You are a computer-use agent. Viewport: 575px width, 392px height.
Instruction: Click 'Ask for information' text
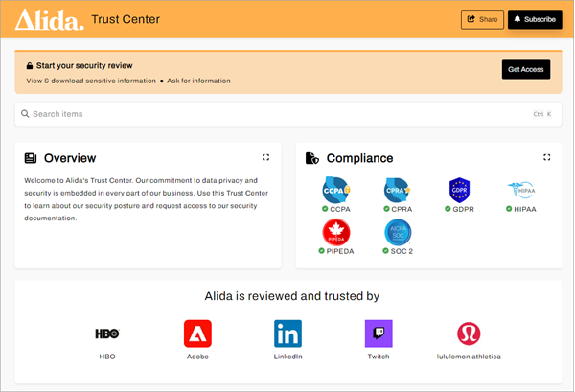coord(198,81)
